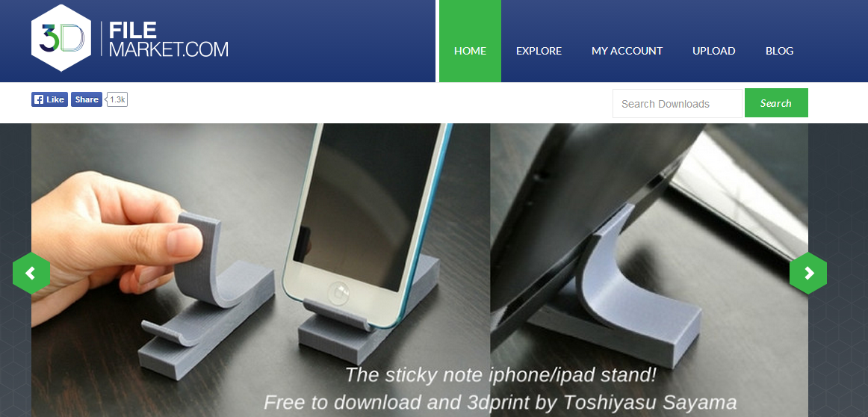The image size is (868, 417).
Task: Advance carousel with right arrow hexagon
Action: coord(808,273)
